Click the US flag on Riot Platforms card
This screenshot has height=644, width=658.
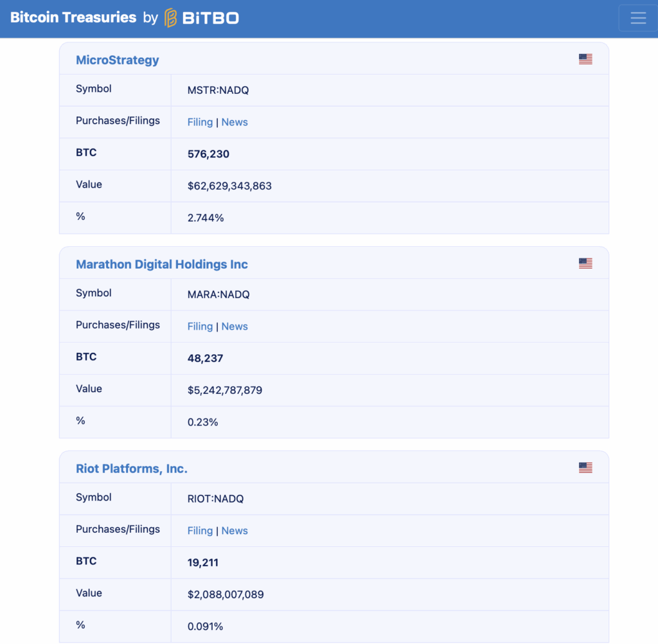pos(585,467)
